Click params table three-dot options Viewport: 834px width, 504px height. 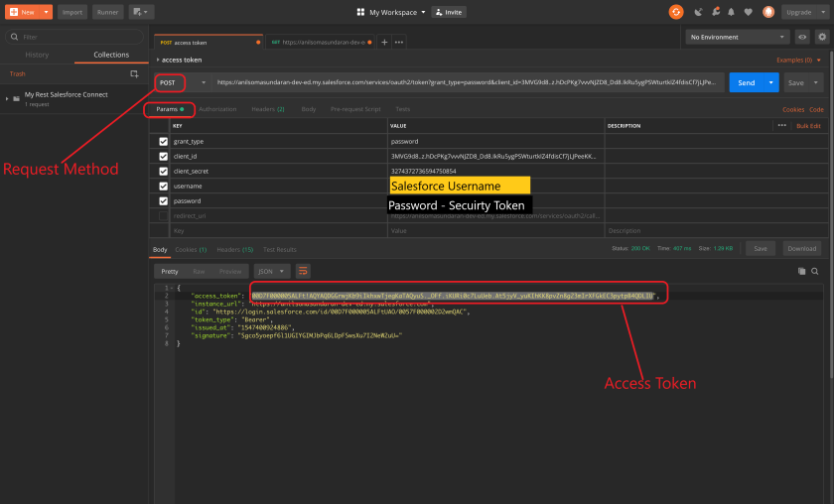(782, 125)
